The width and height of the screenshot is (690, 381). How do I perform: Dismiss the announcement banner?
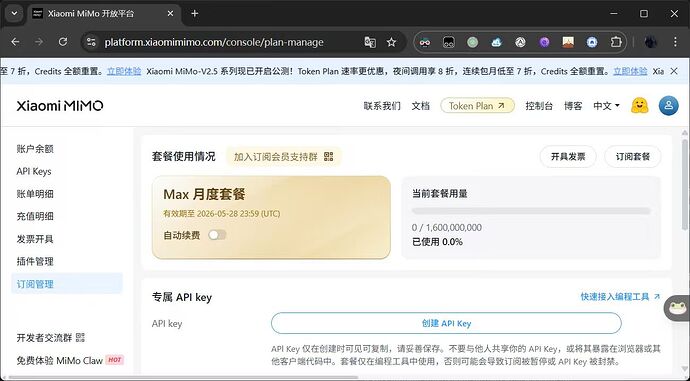point(674,71)
